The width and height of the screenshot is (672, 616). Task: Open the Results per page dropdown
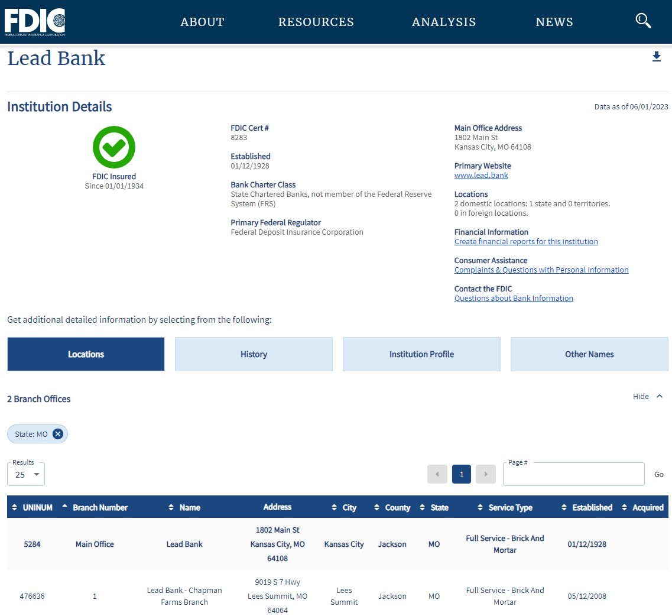pyautogui.click(x=26, y=474)
